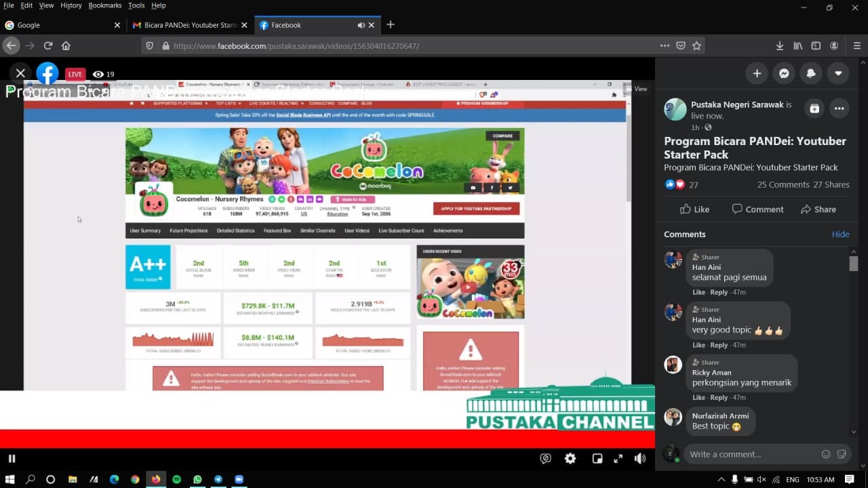This screenshot has width=868, height=488.
Task: Open tracking protection shield icon
Action: pos(150,45)
